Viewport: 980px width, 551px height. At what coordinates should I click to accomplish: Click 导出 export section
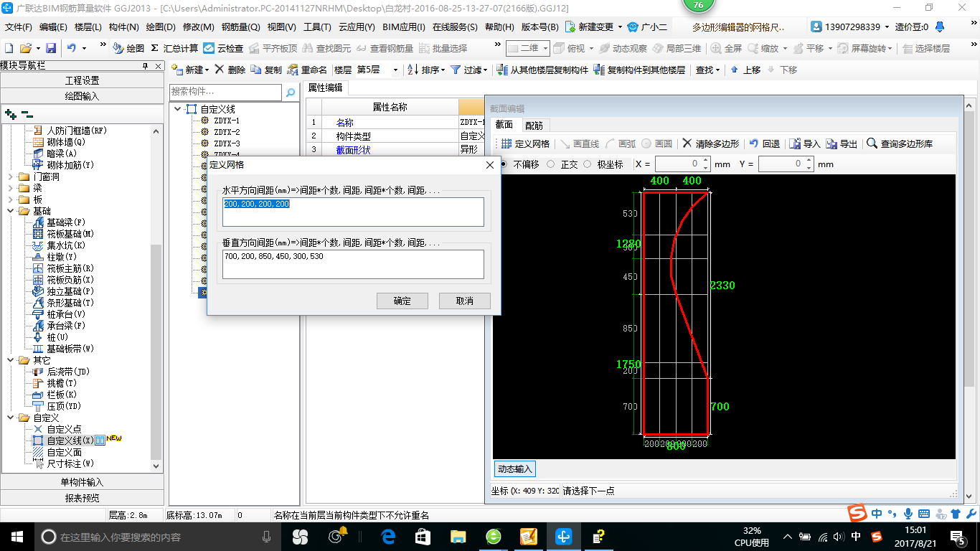[x=842, y=143]
